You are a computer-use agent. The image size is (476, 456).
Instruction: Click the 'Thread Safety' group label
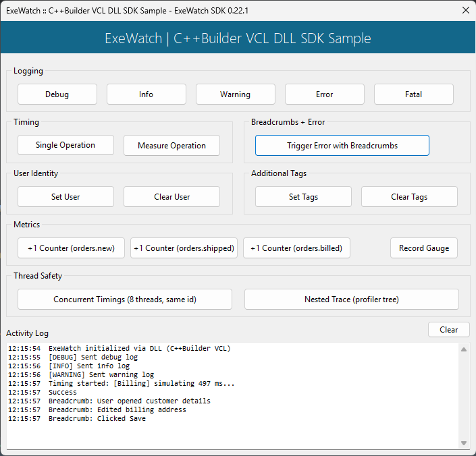pos(38,276)
